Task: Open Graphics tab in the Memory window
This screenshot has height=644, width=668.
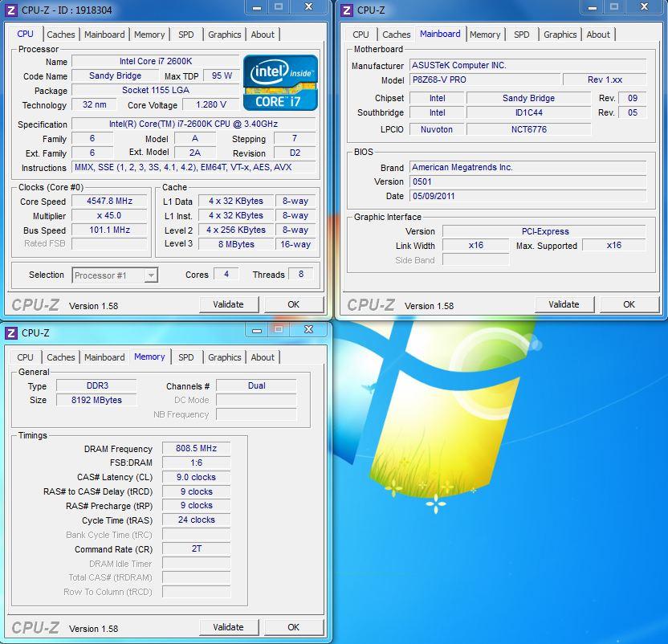Action: click(225, 357)
